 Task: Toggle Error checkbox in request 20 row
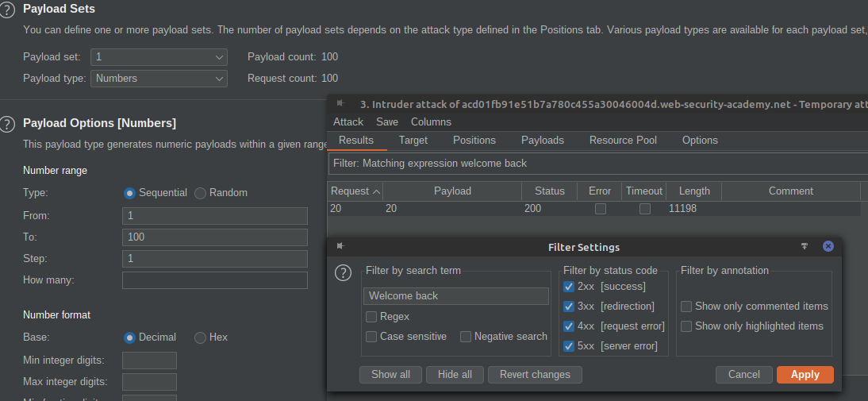600,210
